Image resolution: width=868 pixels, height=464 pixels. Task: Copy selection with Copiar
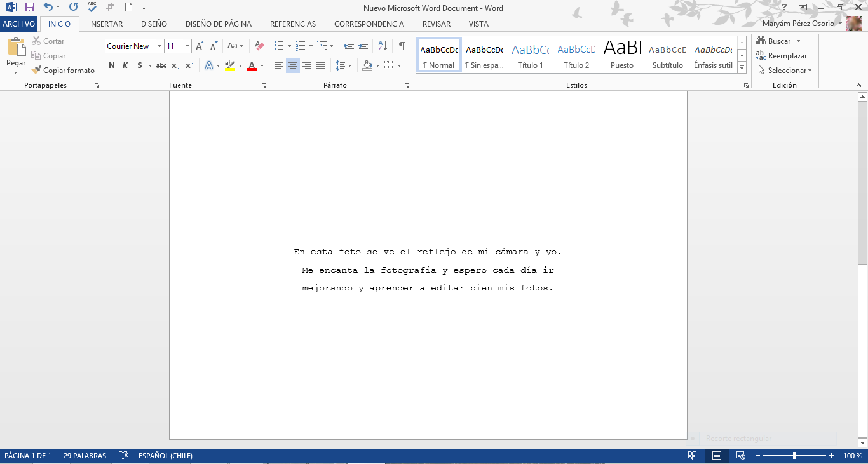tap(48, 56)
